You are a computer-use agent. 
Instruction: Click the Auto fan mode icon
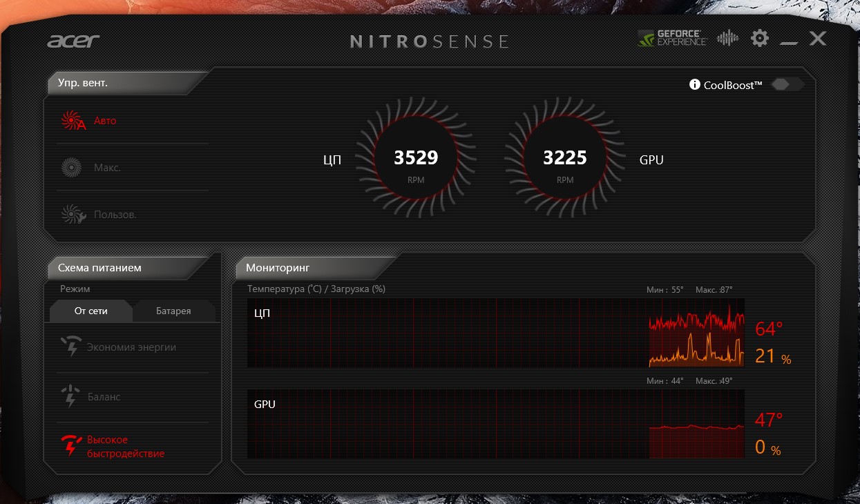tap(73, 121)
